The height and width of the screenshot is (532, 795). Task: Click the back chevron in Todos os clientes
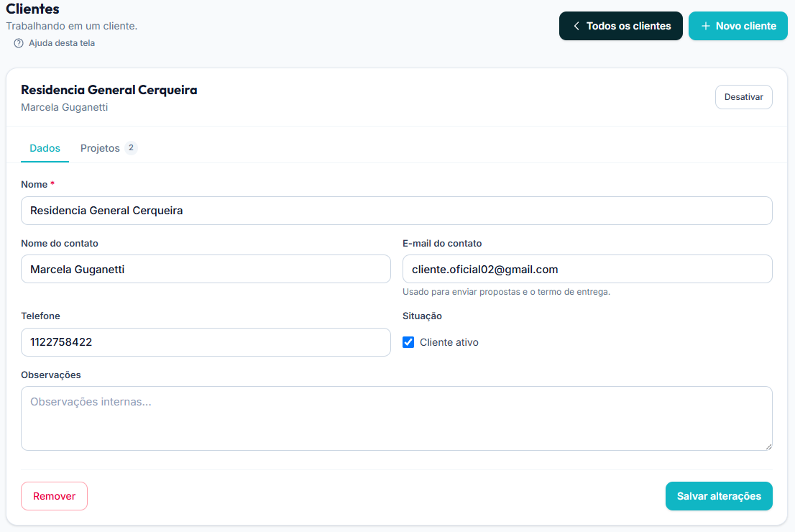(x=576, y=26)
